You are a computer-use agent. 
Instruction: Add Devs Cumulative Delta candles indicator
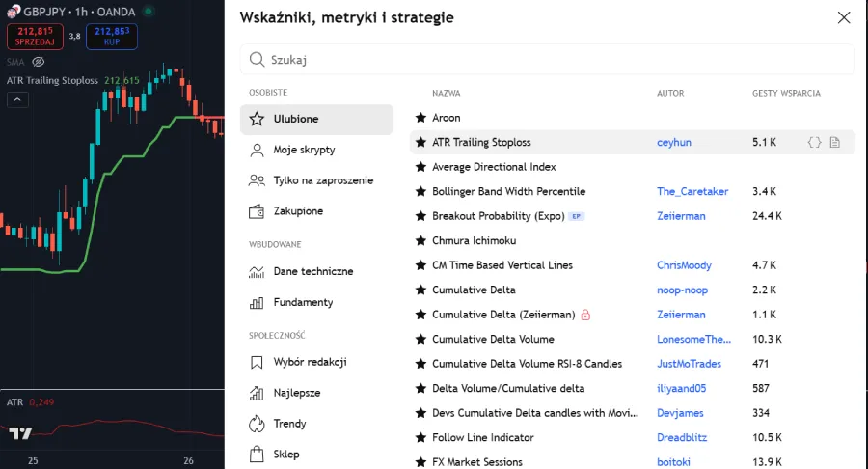point(632,413)
